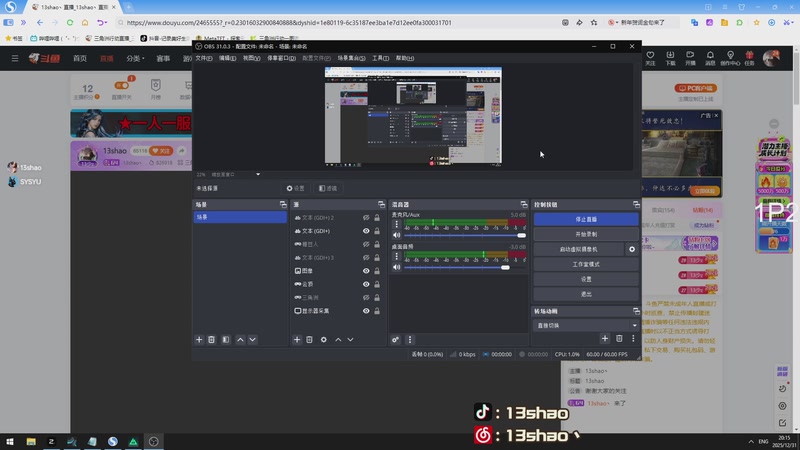Add a transition with the 转场动画 plus icon
Image resolution: width=800 pixels, height=450 pixels.
click(605, 338)
